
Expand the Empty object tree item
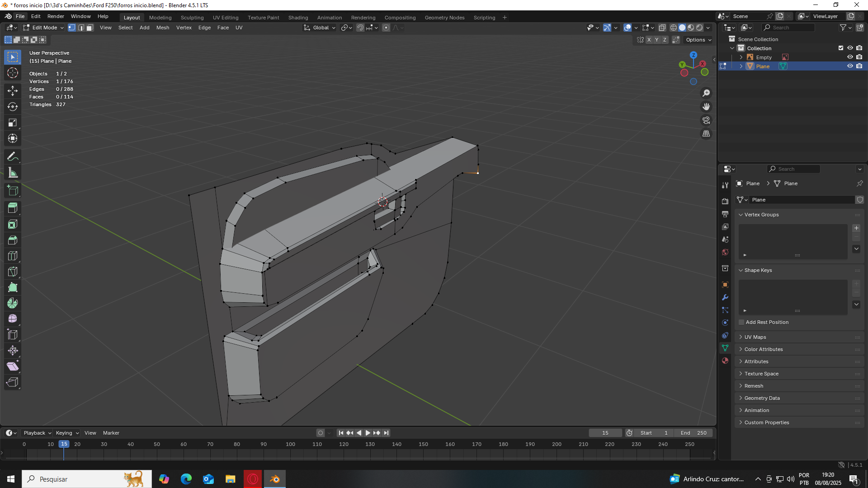pyautogui.click(x=741, y=57)
